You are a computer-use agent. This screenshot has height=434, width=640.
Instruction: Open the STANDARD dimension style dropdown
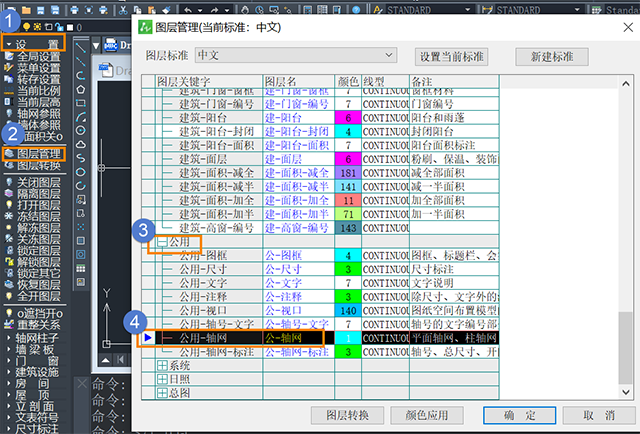[577, 10]
